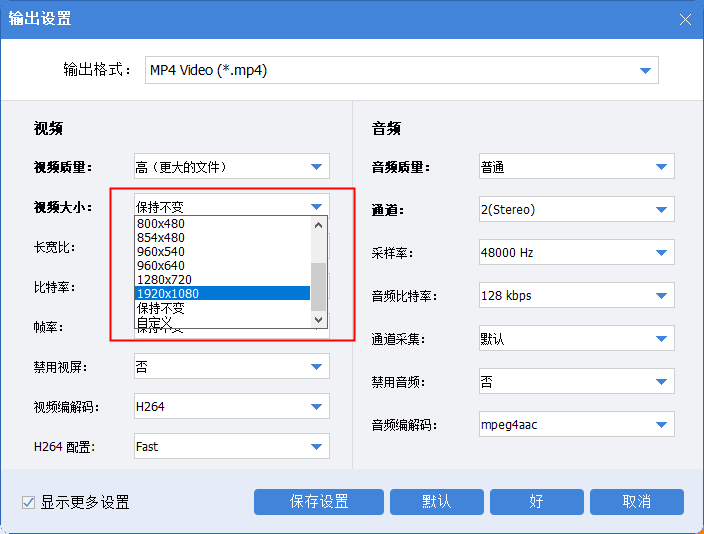Open the 通道采集 默认 dropdown
This screenshot has height=534, width=704.
[x=576, y=339]
